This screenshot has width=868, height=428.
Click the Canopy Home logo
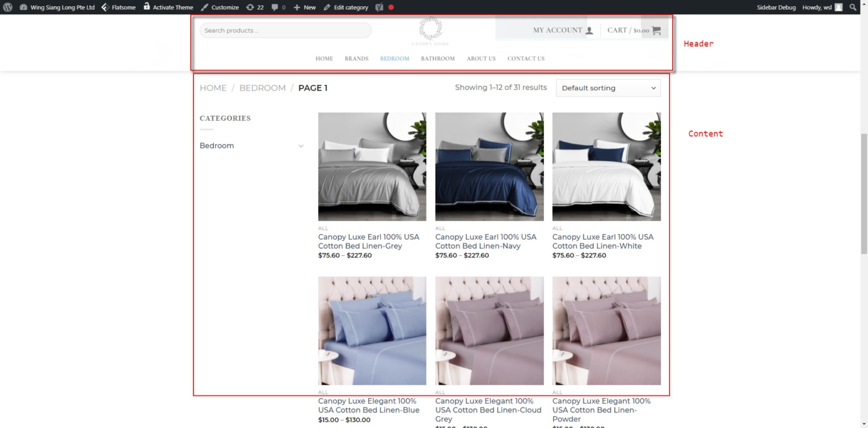point(430,31)
